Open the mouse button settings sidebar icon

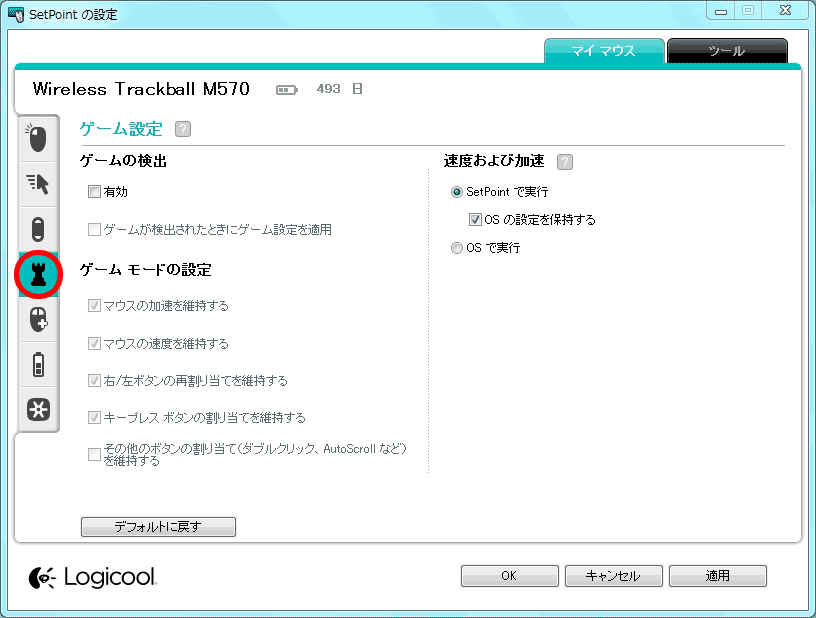tap(38, 139)
